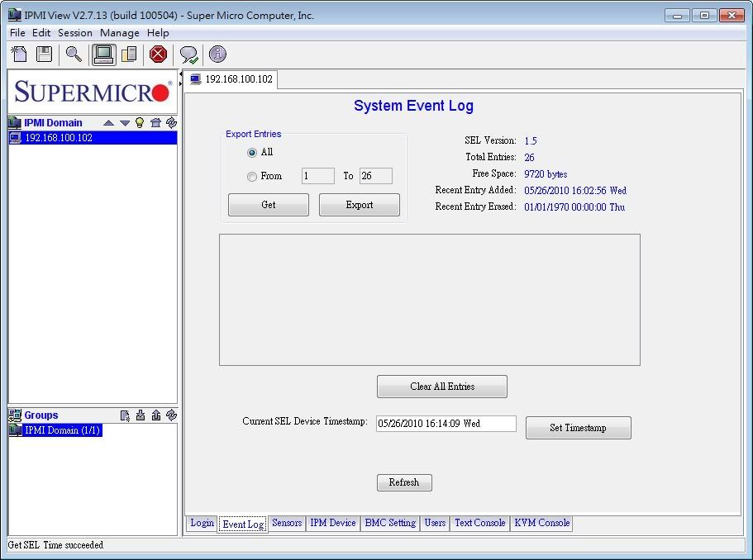Switch to the Text Console tab
Image resolution: width=753 pixels, height=560 pixels.
pyautogui.click(x=479, y=523)
